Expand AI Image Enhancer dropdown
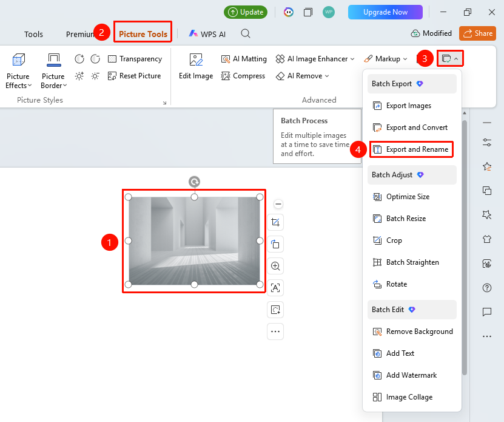This screenshot has width=504, height=422. tap(315, 59)
